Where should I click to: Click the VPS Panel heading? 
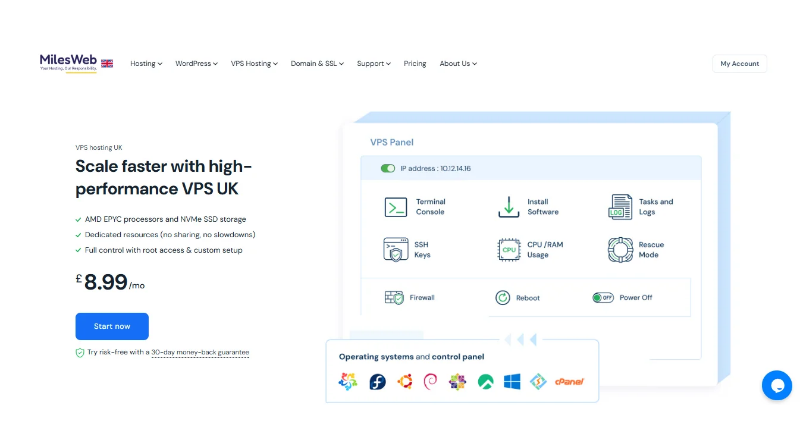[x=392, y=142]
